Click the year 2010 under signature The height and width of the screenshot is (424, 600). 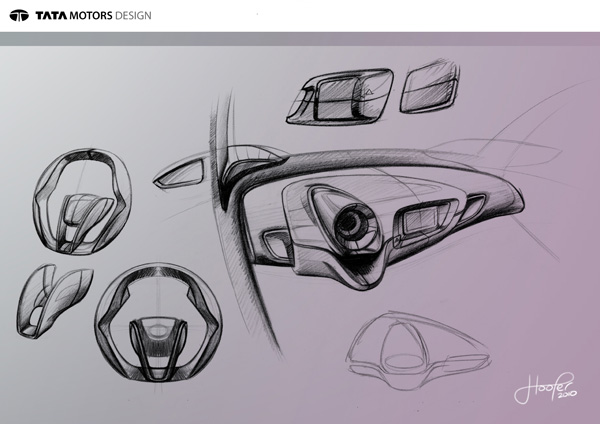tap(555, 395)
